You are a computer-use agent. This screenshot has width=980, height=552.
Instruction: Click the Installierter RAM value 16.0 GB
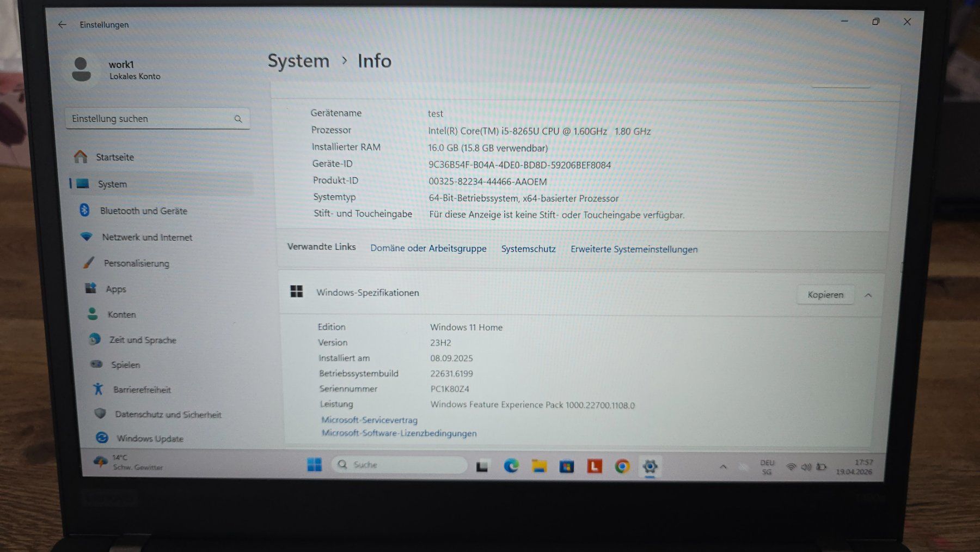(488, 148)
